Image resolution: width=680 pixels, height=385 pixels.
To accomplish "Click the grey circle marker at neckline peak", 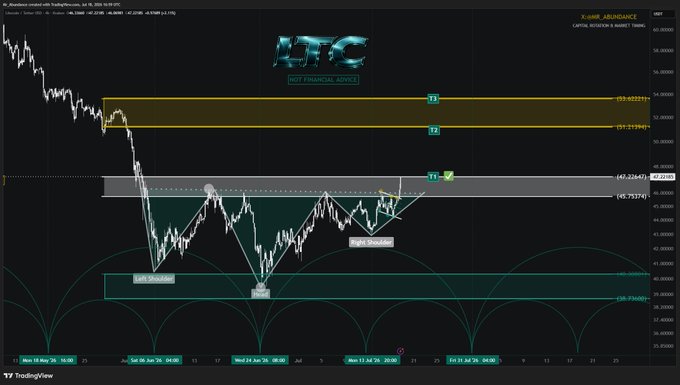I will (209, 189).
